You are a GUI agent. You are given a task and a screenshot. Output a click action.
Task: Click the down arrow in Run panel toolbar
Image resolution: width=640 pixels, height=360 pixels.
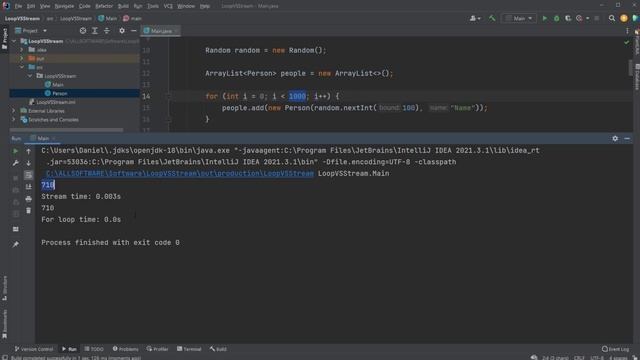29,163
